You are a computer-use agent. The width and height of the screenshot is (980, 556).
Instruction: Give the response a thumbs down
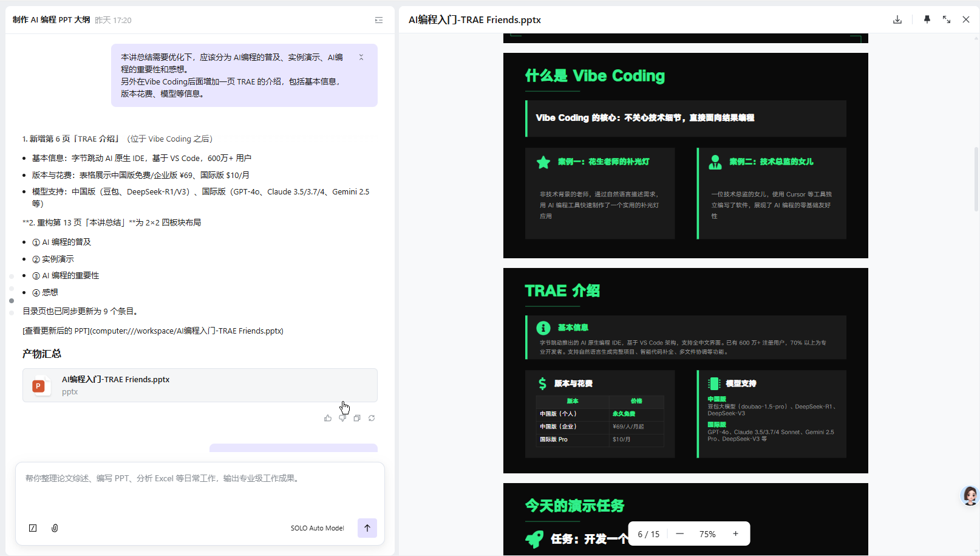click(342, 418)
